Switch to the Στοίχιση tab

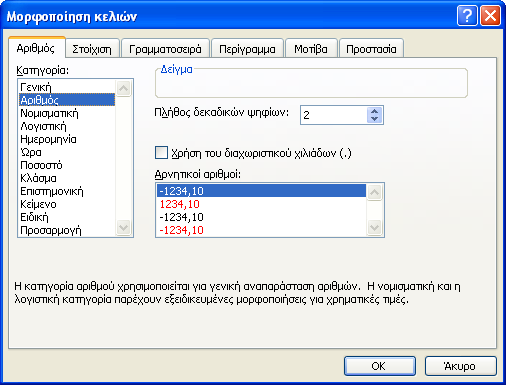coord(92,49)
